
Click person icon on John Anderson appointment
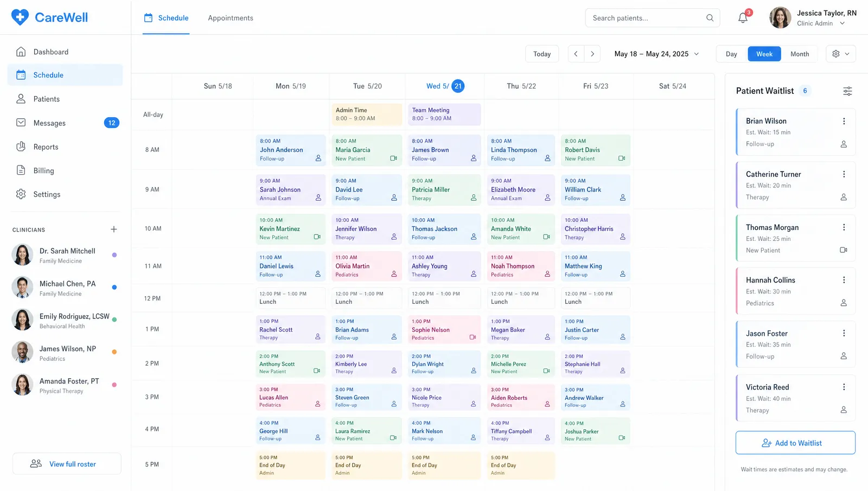point(318,158)
